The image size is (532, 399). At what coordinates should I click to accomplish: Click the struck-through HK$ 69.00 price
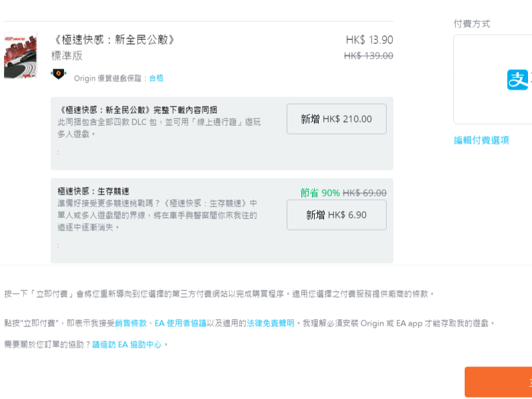365,193
